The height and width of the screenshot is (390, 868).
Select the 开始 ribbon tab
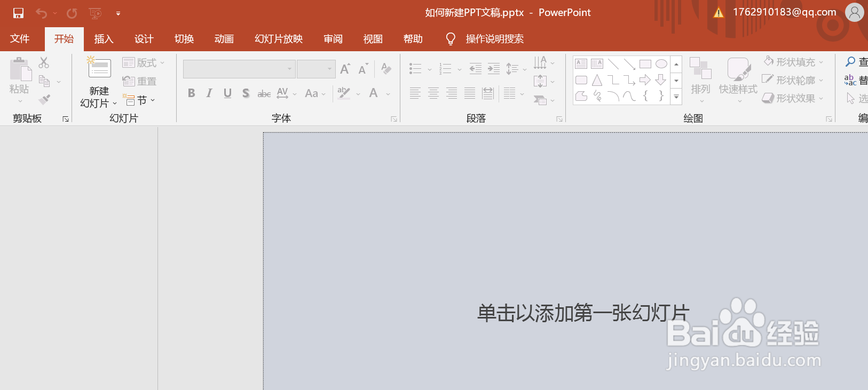click(x=64, y=39)
